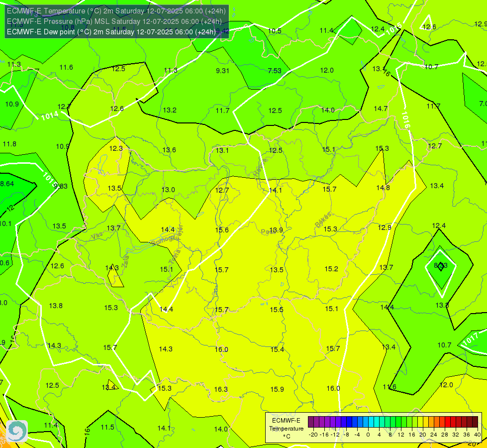Click the 9.83 temperature value
This screenshot has width=487, height=448.
(x=61, y=186)
